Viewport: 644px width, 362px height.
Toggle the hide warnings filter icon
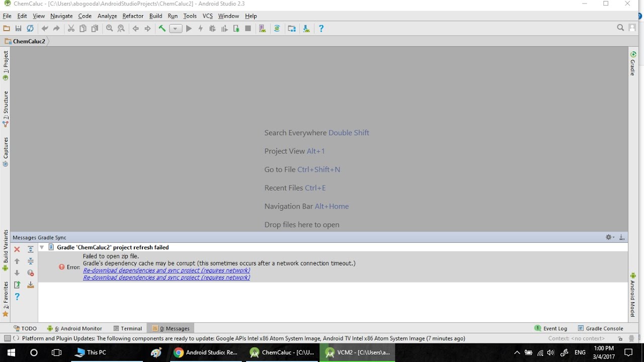31,273
